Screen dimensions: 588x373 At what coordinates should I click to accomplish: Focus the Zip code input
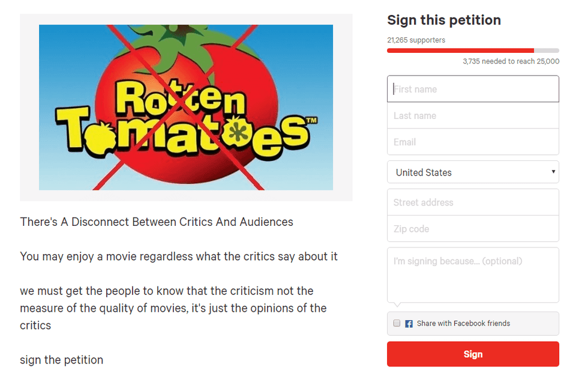[473, 229]
